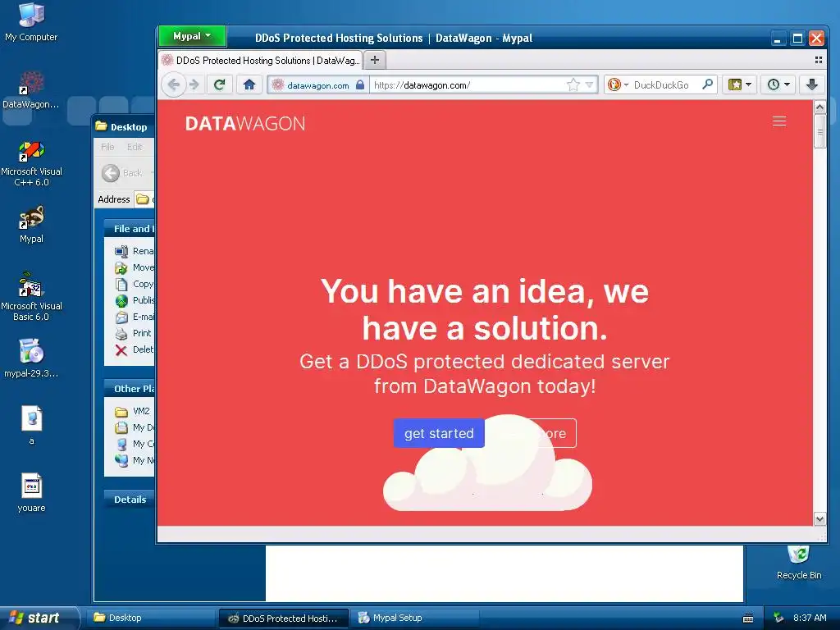Click the magnifier search icon
Screen dimensions: 840x630
click(707, 84)
